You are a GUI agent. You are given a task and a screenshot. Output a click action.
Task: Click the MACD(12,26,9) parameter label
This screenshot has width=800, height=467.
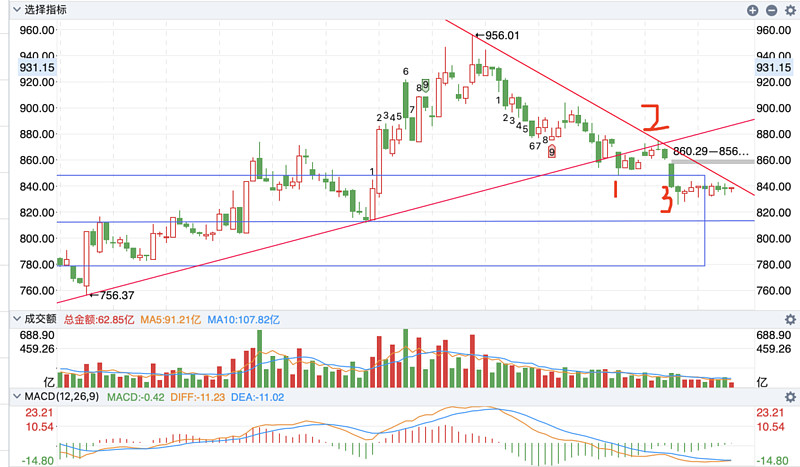coord(62,397)
